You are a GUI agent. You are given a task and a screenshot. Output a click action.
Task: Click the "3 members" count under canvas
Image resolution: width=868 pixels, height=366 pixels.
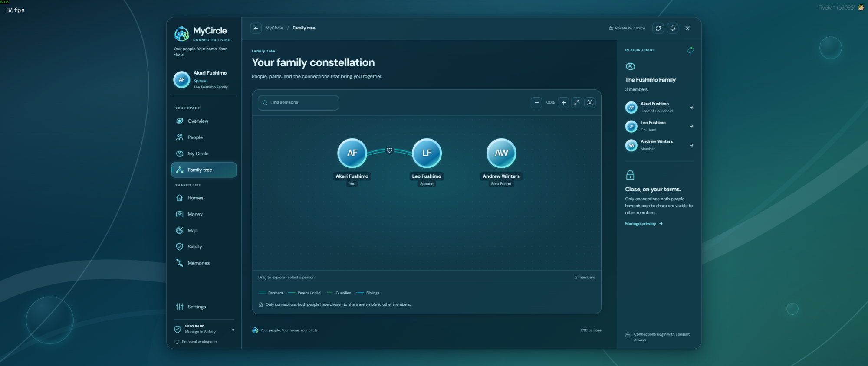[x=585, y=278]
